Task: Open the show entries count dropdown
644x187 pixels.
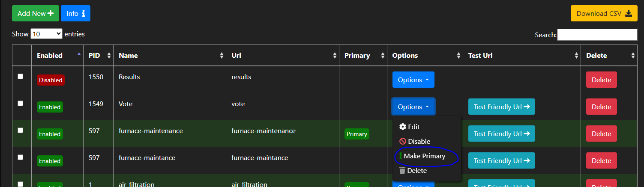Action: [x=46, y=34]
